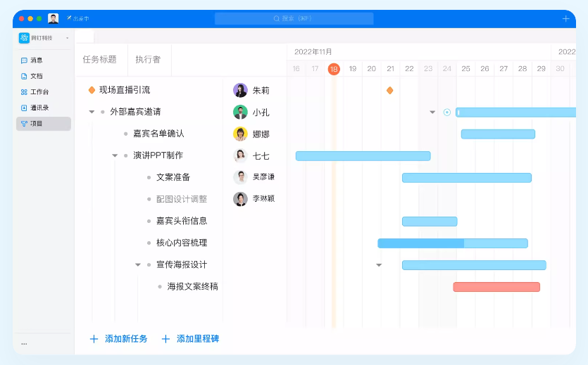Image resolution: width=588 pixels, height=365 pixels.
Task: Click the 嘉宾头衔信息 Gantt bar
Action: pyautogui.click(x=430, y=222)
